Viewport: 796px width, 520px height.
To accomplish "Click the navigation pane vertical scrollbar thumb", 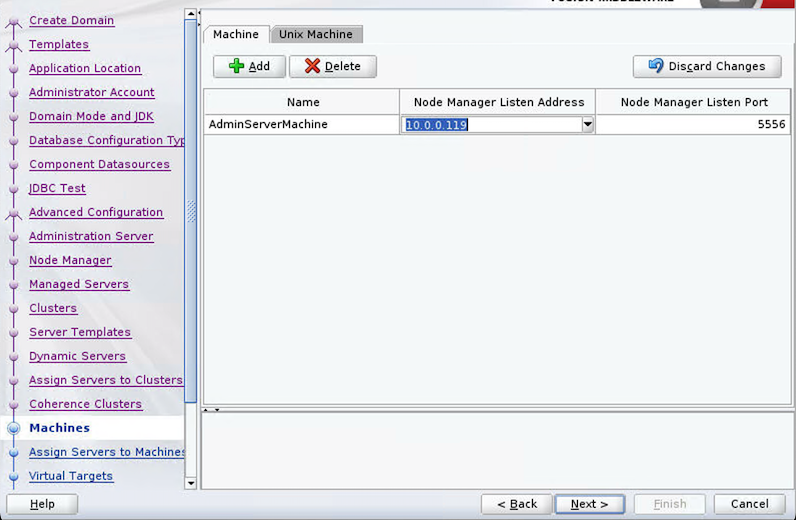I will coord(191,211).
